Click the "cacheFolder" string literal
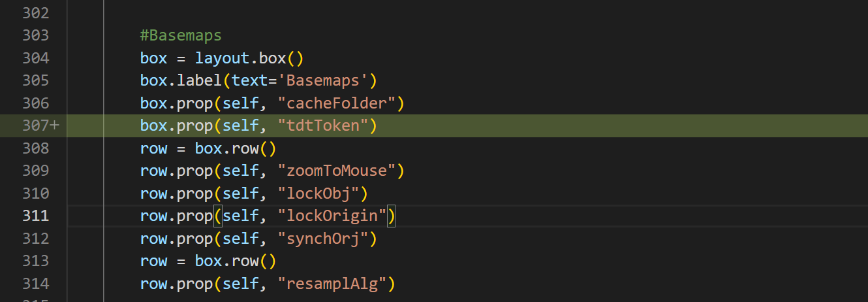 coord(337,103)
